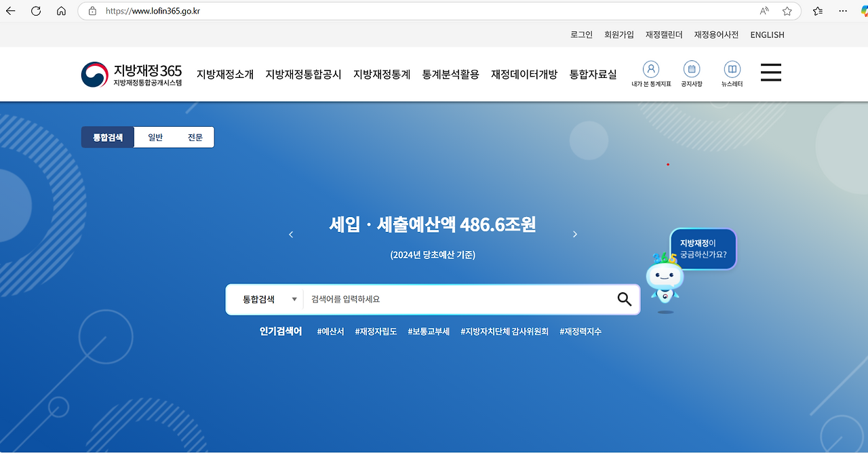Image resolution: width=868 pixels, height=453 pixels.
Task: Open the Copilot icon in the browser
Action: point(865,11)
